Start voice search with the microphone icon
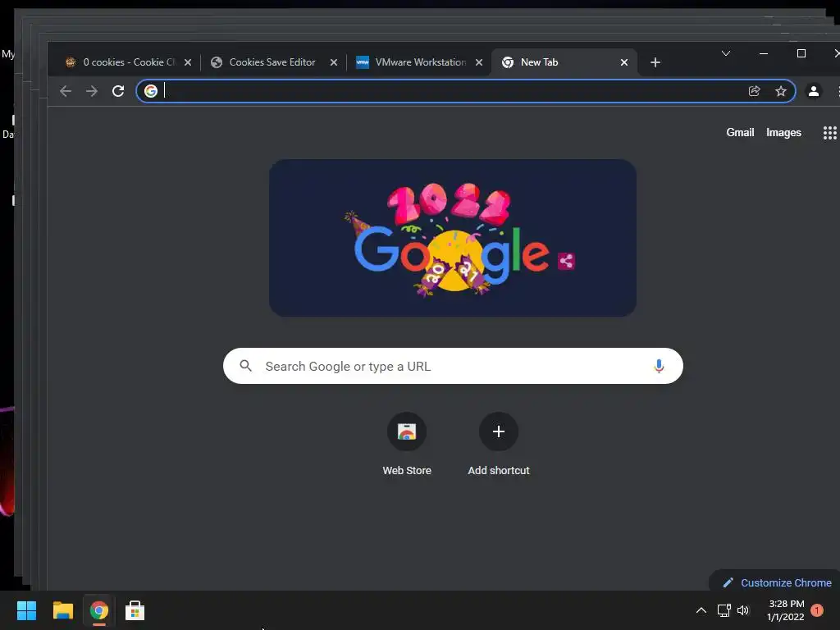The image size is (840, 630). 659,366
